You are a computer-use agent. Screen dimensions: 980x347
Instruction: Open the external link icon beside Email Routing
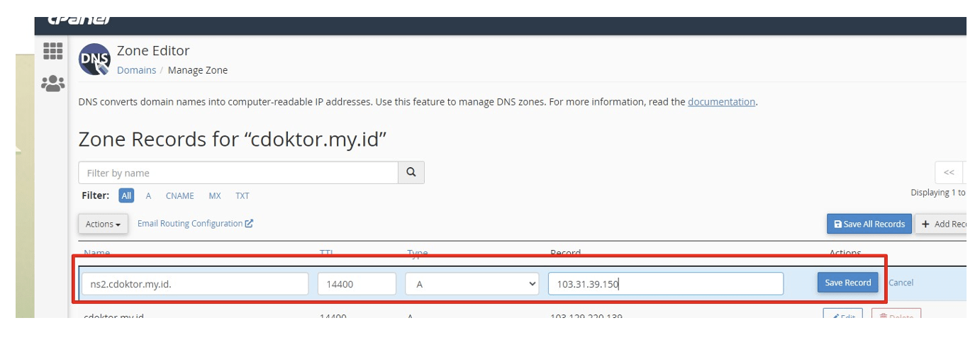click(249, 224)
